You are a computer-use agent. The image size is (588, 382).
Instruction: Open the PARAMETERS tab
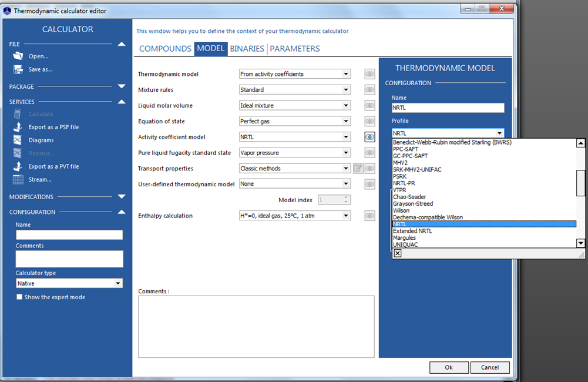click(x=295, y=49)
